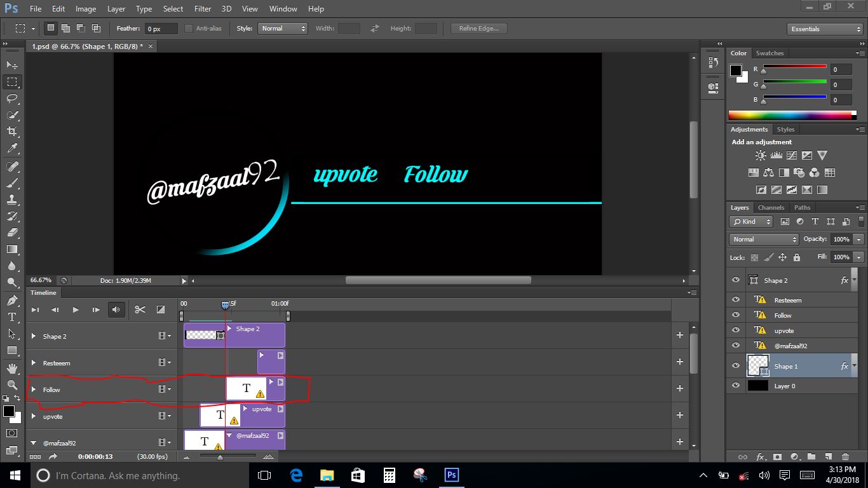Click the swap width and height icon
Screen dimensions: 868x488
[x=375, y=29]
